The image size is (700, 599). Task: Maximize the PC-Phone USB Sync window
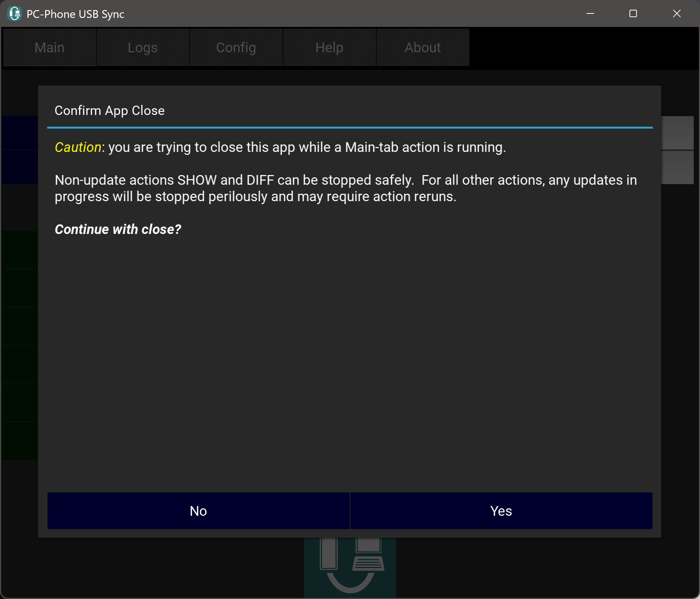pos(633,14)
